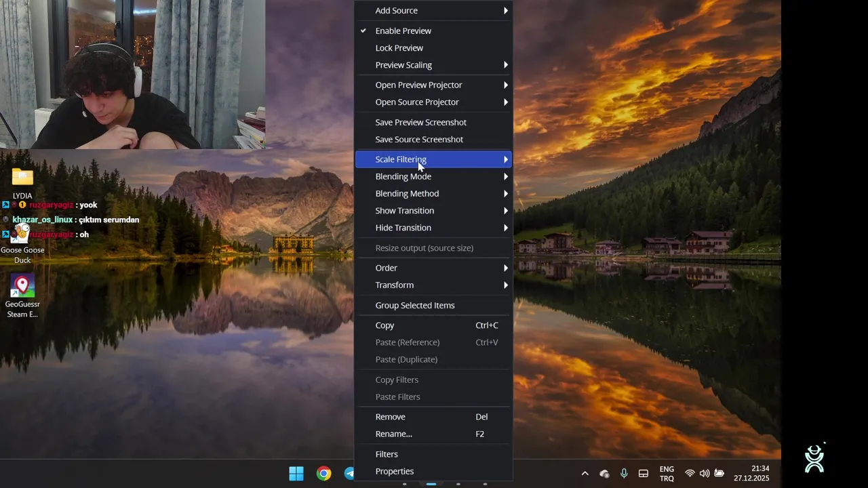
Task: Switch the ENG TRQ input language
Action: pyautogui.click(x=667, y=474)
